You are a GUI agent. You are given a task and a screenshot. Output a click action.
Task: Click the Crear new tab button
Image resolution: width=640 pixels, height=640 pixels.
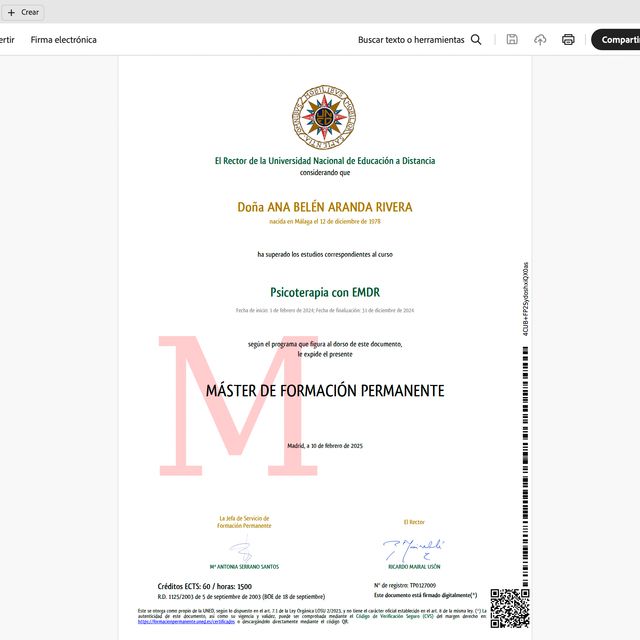point(23,12)
